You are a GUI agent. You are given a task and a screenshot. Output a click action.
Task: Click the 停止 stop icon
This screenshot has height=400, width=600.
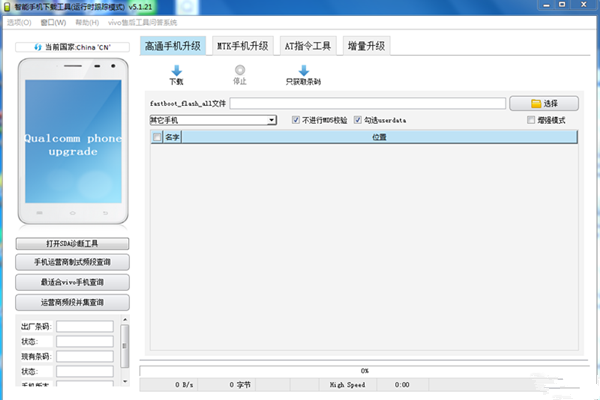click(240, 70)
